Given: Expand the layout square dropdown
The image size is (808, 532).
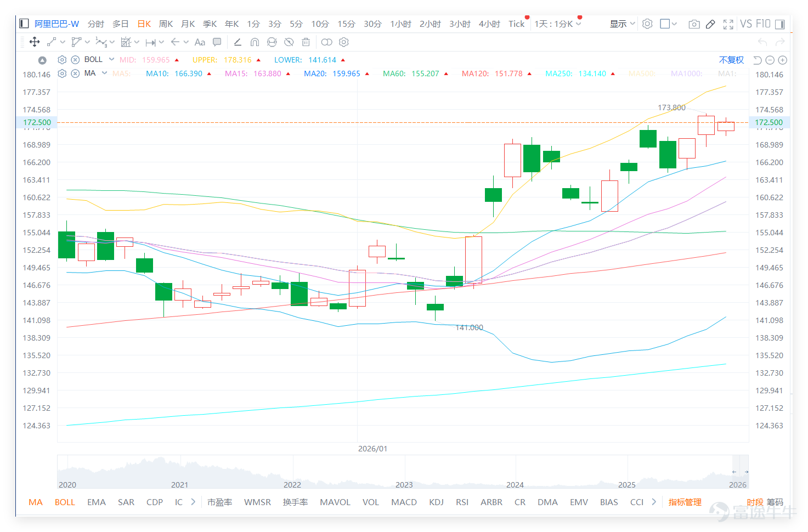Looking at the screenshot, I should (668, 24).
